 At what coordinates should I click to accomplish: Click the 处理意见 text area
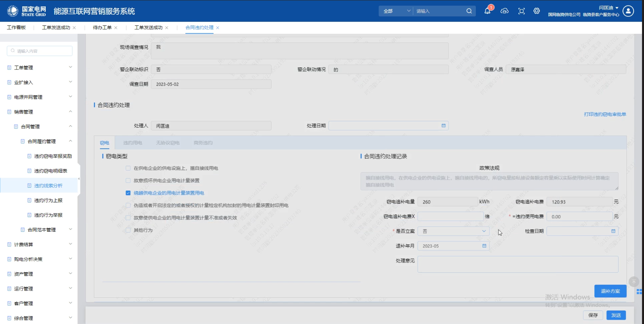(x=518, y=264)
